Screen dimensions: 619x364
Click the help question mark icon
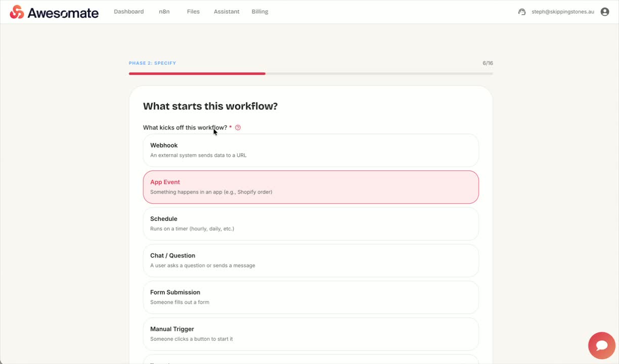(238, 127)
